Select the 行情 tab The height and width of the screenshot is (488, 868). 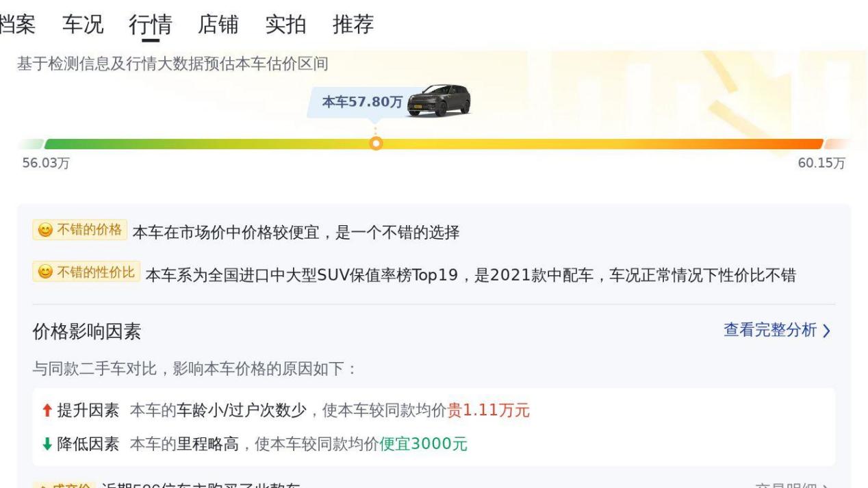point(150,25)
